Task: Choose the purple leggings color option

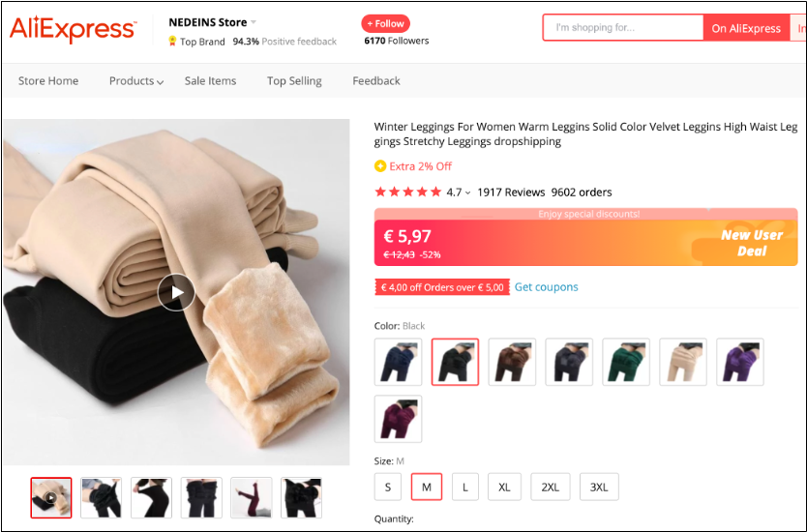Action: (740, 362)
